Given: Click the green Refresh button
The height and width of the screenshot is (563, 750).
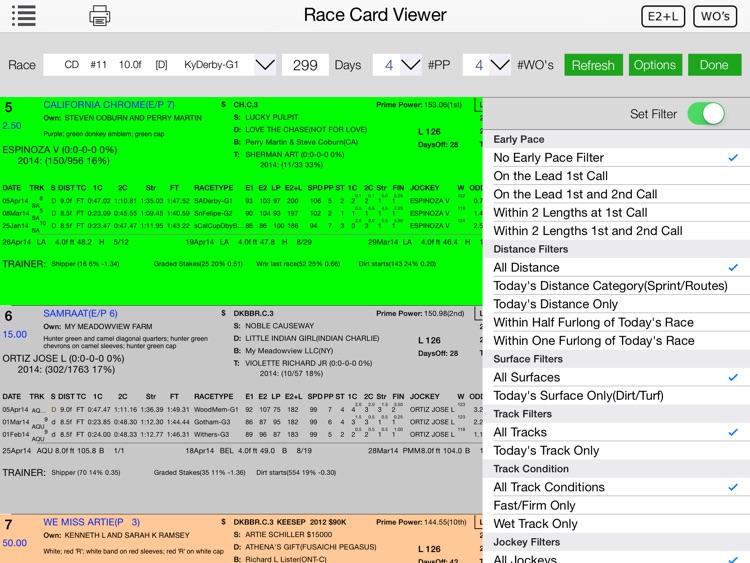Looking at the screenshot, I should (593, 65).
